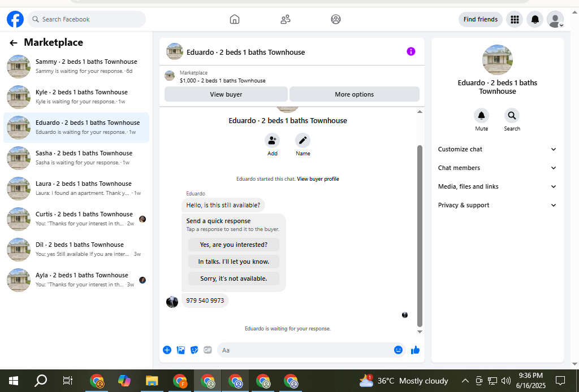Send quick reply Sorry, it's not available.
579x392 pixels.
[x=234, y=278]
